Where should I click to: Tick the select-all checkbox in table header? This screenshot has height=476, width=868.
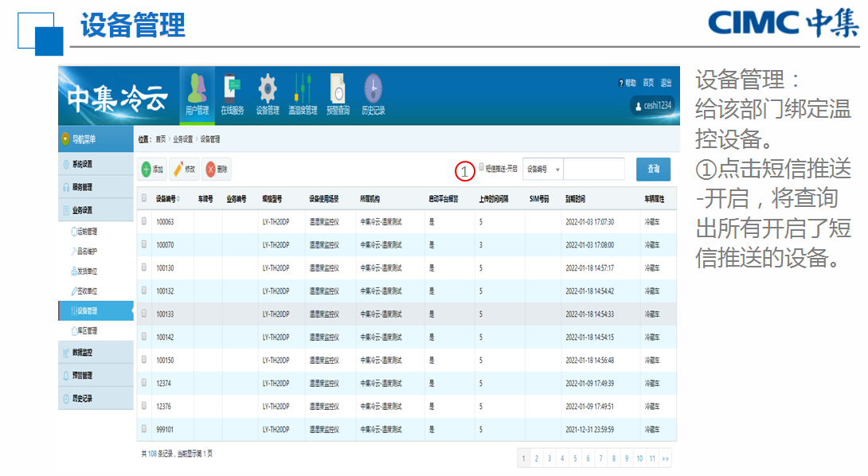click(144, 198)
